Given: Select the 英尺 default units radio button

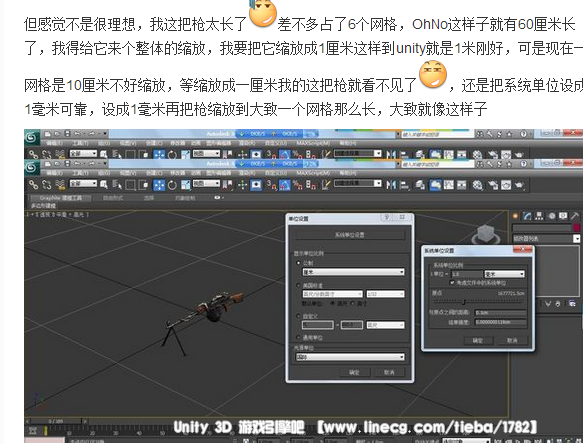Looking at the screenshot, I should (332, 303).
